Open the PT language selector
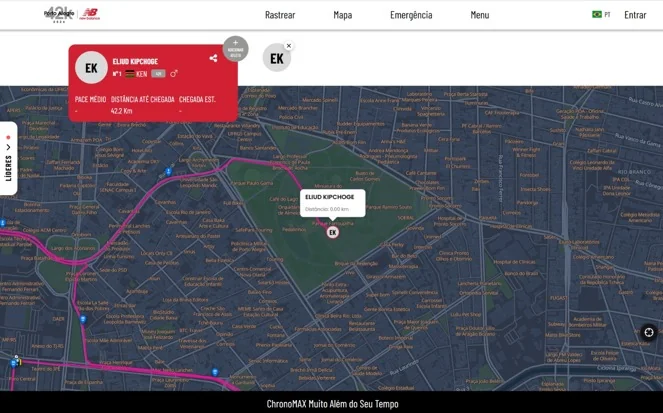663x413 pixels. click(x=608, y=15)
